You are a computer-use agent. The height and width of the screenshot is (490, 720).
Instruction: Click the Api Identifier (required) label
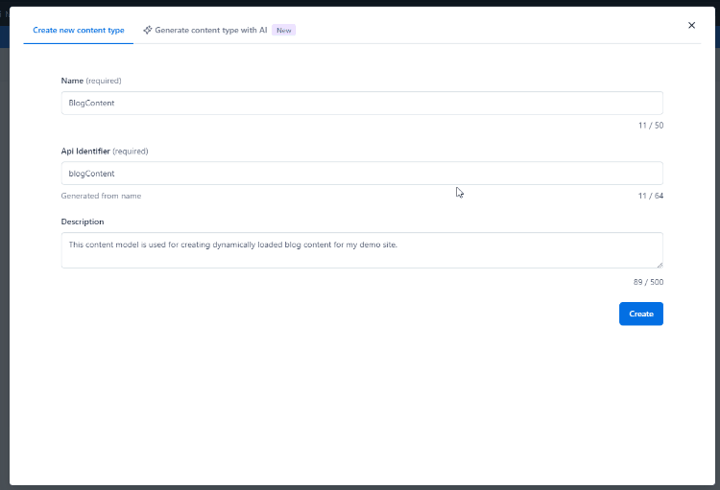click(105, 151)
